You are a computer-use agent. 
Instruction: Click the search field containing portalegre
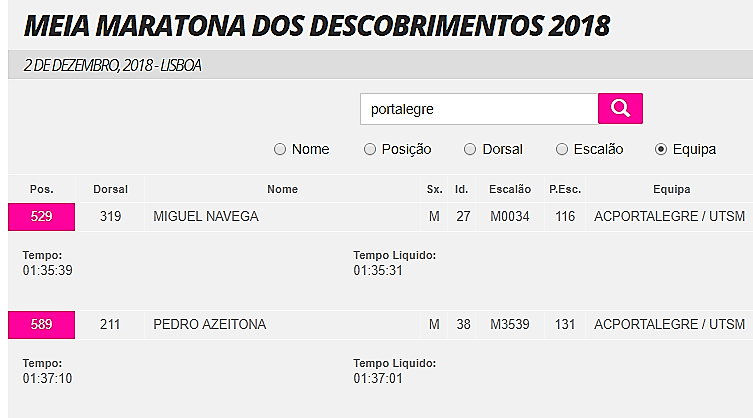tap(478, 108)
